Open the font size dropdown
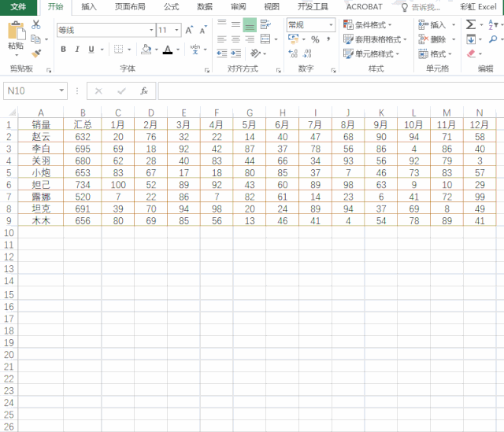The width and height of the screenshot is (504, 432). point(176,30)
